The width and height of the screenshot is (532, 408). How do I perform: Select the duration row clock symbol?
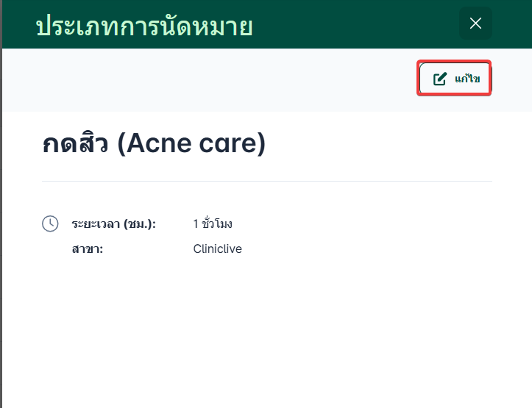(x=50, y=223)
